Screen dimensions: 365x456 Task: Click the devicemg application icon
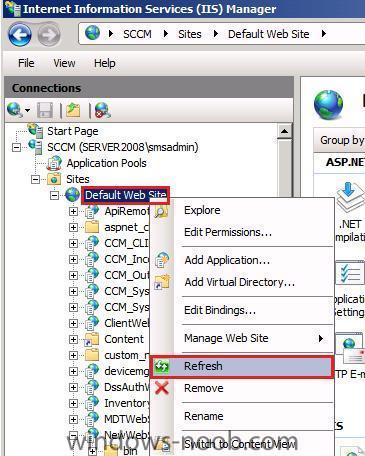[92, 371]
